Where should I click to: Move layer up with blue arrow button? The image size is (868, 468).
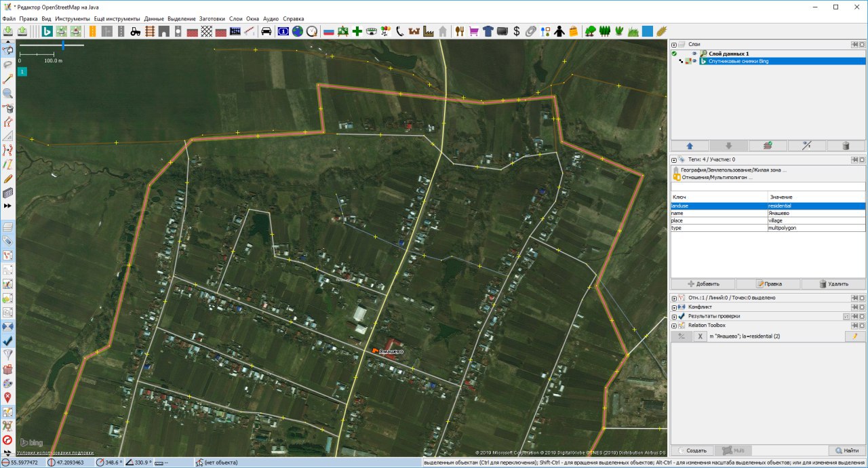690,145
